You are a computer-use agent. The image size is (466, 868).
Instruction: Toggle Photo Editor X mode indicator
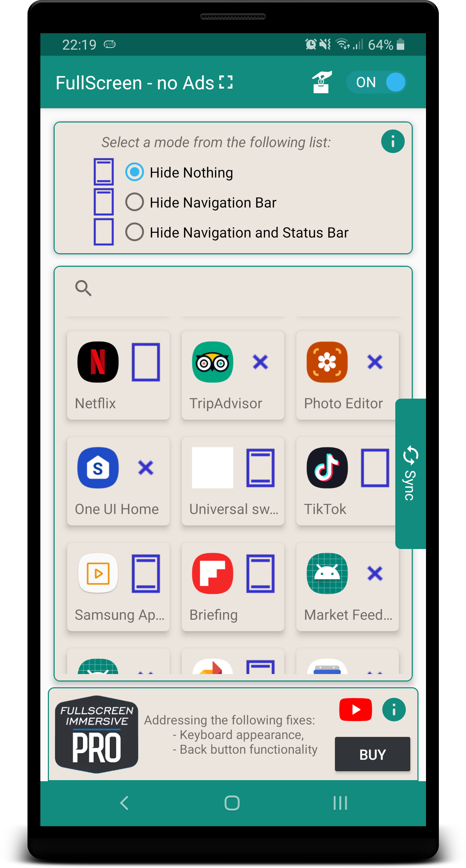pyautogui.click(x=375, y=362)
